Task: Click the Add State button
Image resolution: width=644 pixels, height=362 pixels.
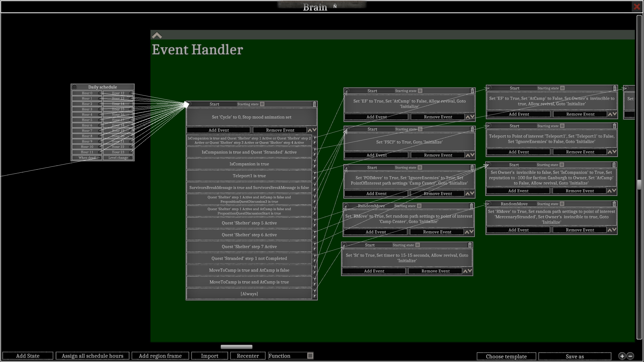Action: click(x=28, y=356)
